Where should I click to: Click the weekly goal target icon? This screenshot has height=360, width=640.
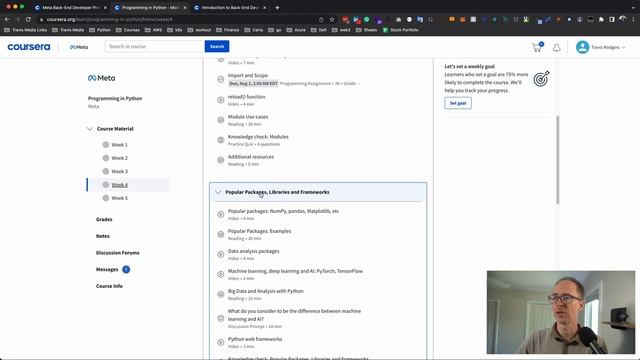click(x=541, y=78)
